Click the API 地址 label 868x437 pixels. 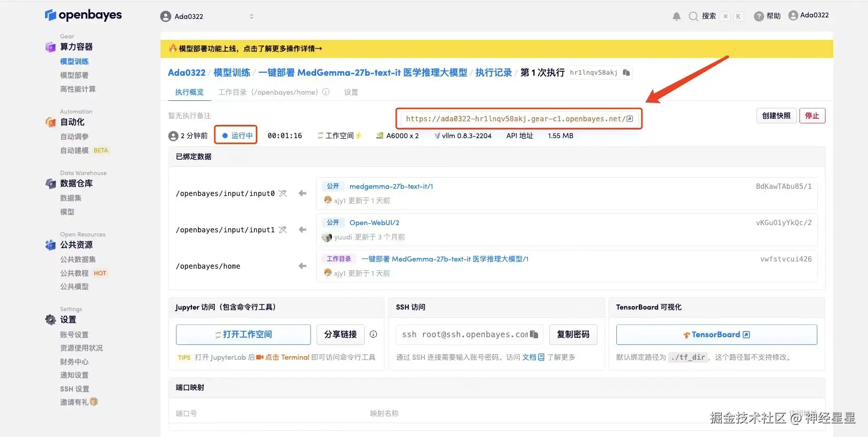tap(520, 136)
